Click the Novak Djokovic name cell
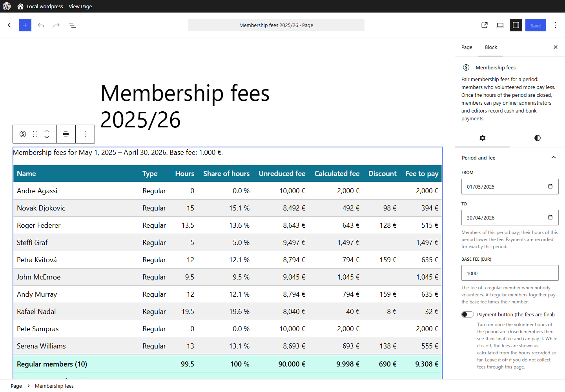Screen dimensions: 565x392 (41, 208)
